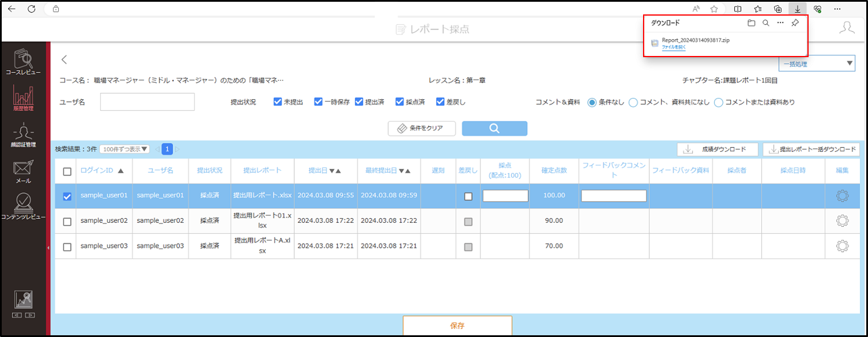868x337 pixels.
Task: Open 提出用レポートA.xlsx report cell
Action: pyautogui.click(x=262, y=246)
